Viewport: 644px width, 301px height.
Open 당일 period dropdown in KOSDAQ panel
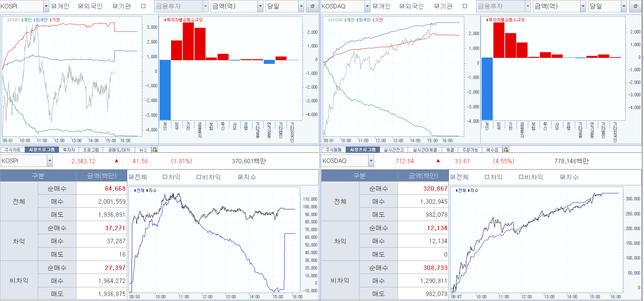pyautogui.click(x=624, y=6)
